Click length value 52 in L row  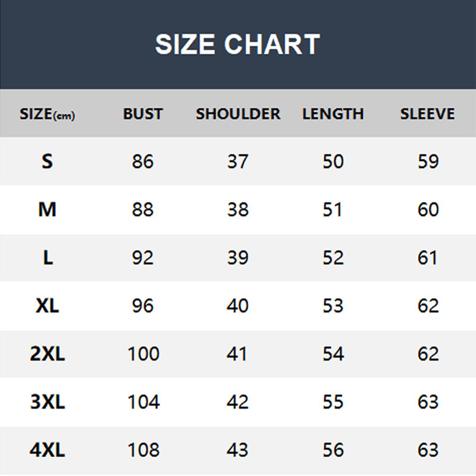pyautogui.click(x=333, y=258)
